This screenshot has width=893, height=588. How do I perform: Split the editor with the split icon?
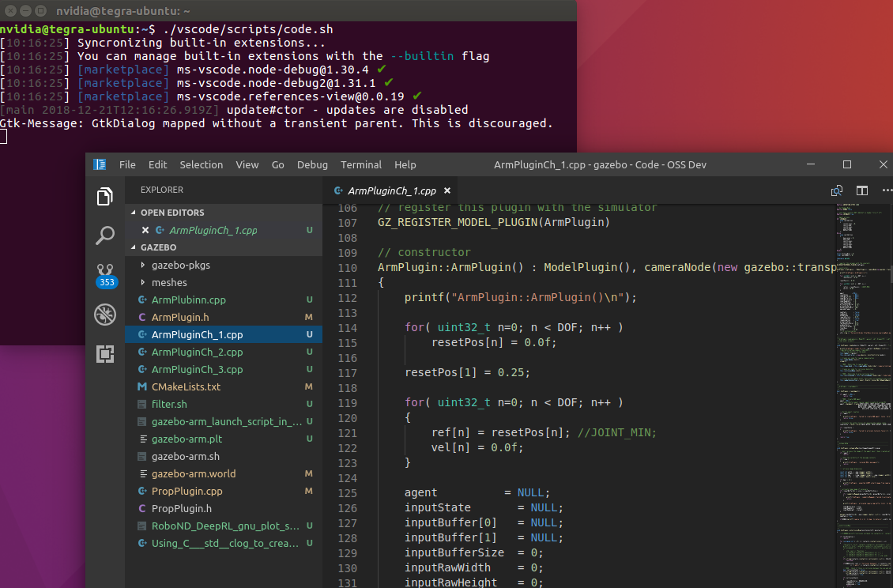(862, 190)
